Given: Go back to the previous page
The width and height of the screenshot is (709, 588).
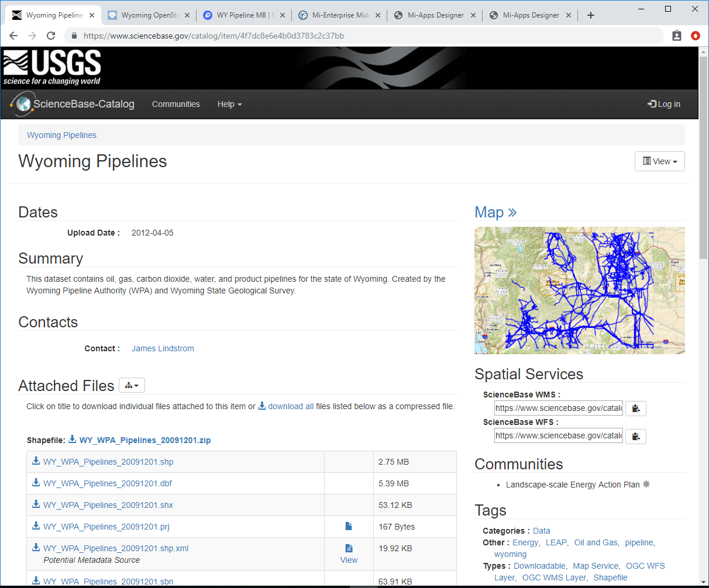Looking at the screenshot, I should (x=13, y=36).
